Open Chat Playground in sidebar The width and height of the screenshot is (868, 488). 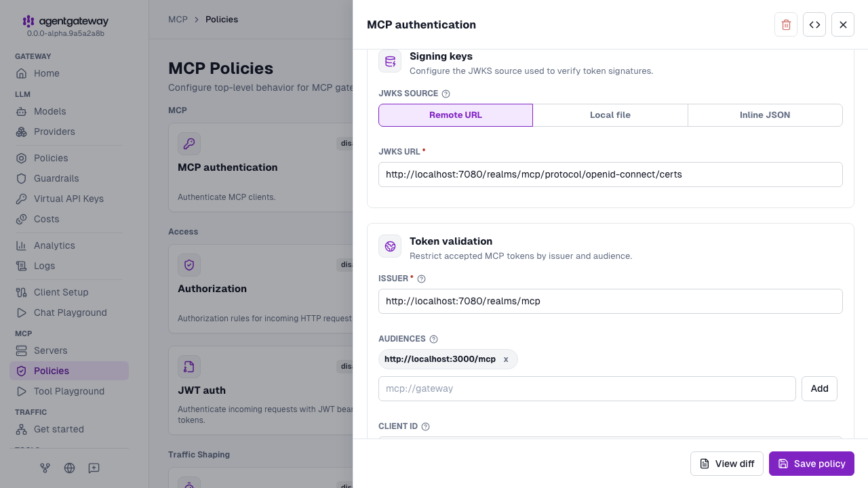pos(69,312)
